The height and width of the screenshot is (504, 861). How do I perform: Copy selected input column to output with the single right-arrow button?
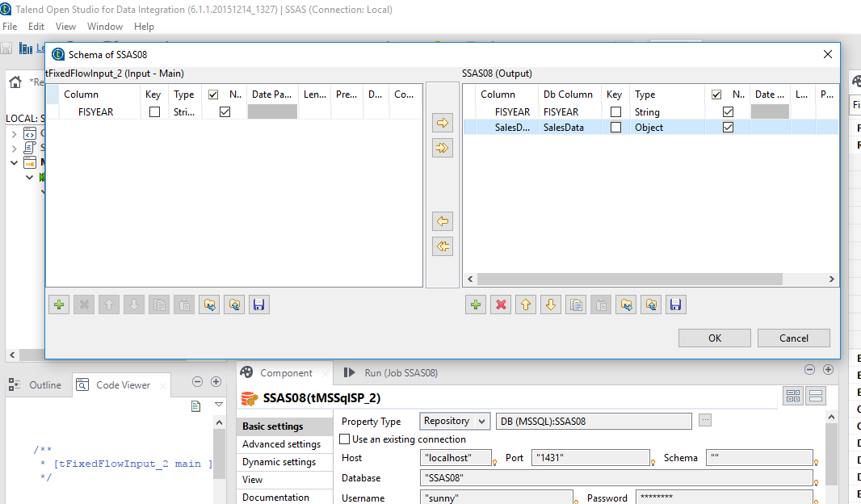tap(442, 123)
